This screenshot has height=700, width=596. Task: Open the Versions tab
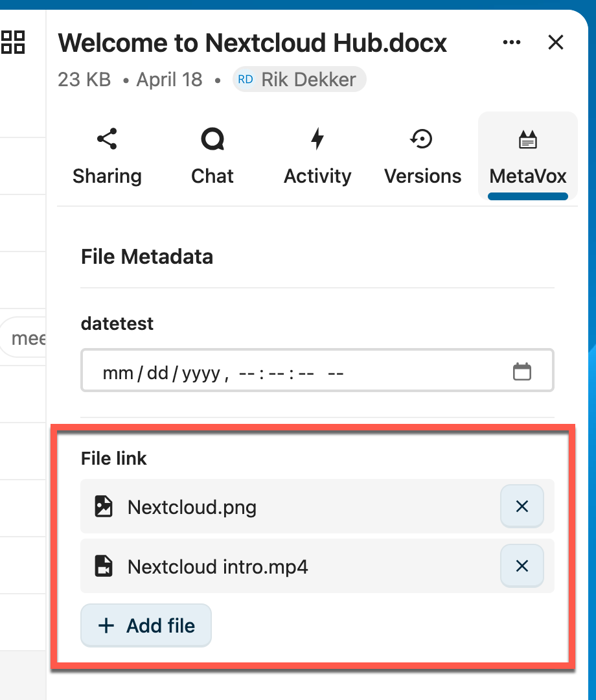(x=422, y=156)
